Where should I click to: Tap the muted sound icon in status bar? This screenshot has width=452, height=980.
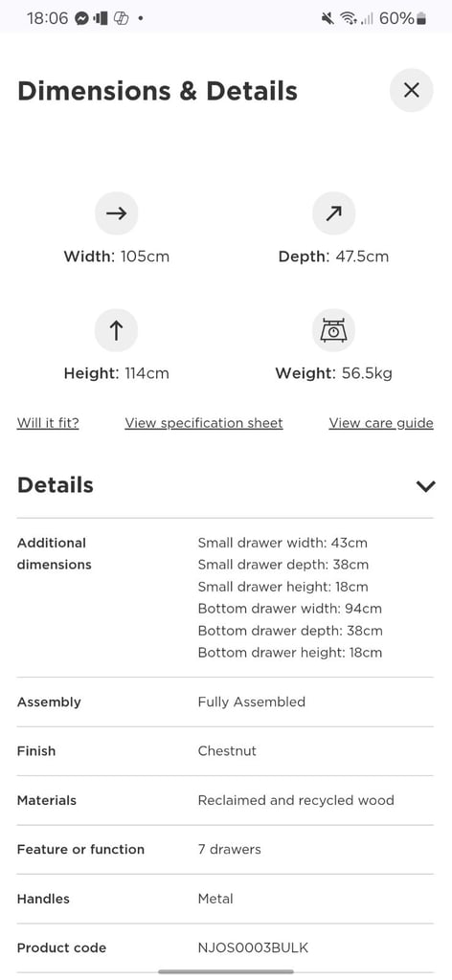coord(328,18)
